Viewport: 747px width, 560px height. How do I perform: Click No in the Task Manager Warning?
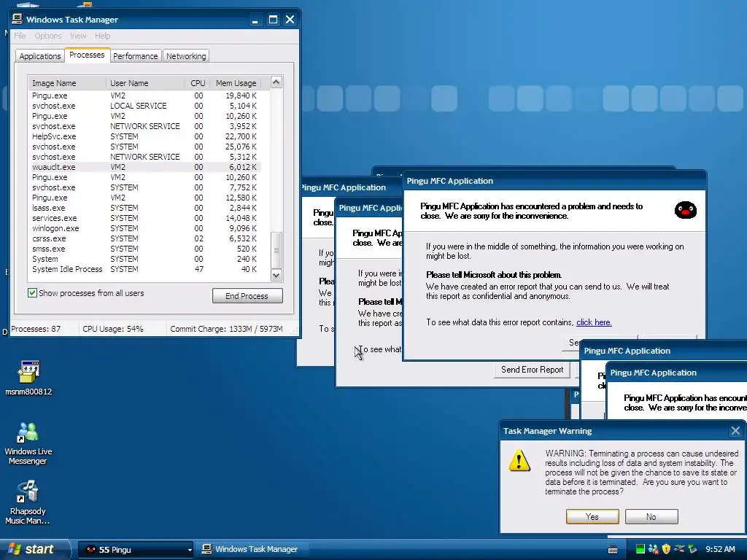pos(651,517)
